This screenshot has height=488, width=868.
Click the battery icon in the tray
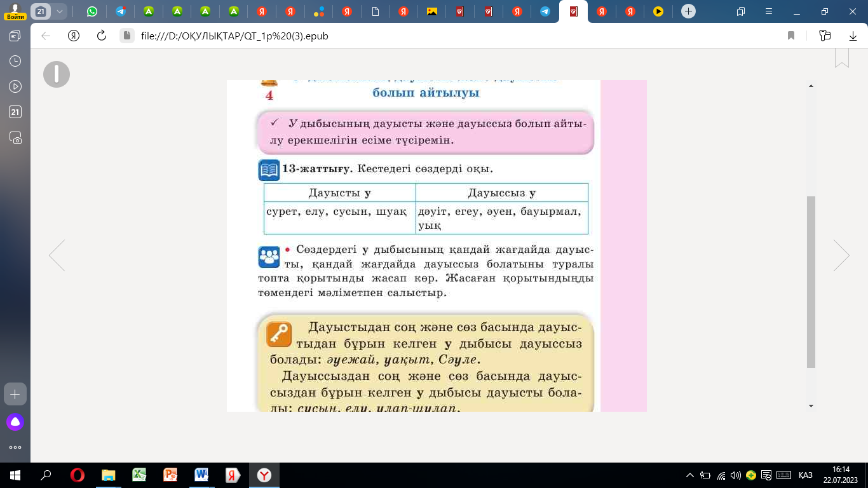point(705,475)
